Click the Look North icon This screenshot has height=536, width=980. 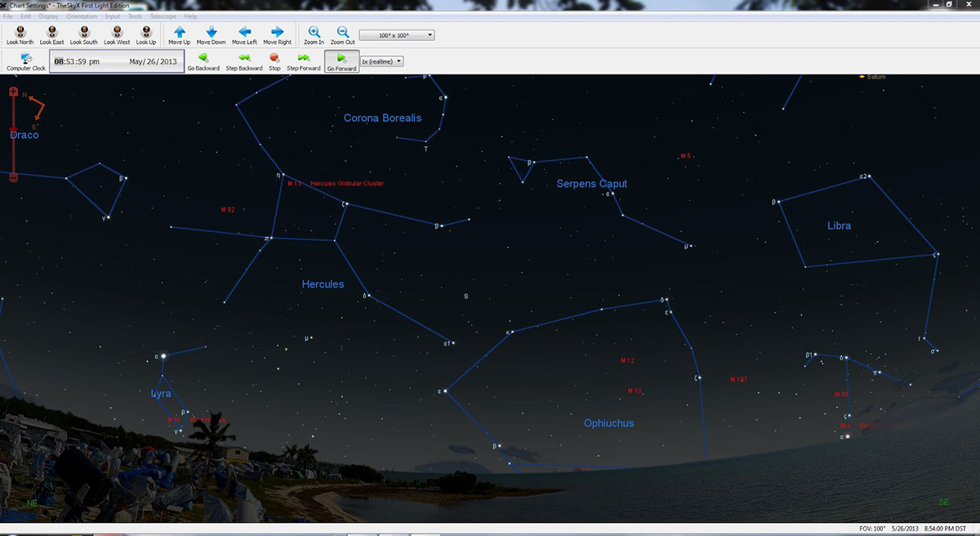[20, 34]
